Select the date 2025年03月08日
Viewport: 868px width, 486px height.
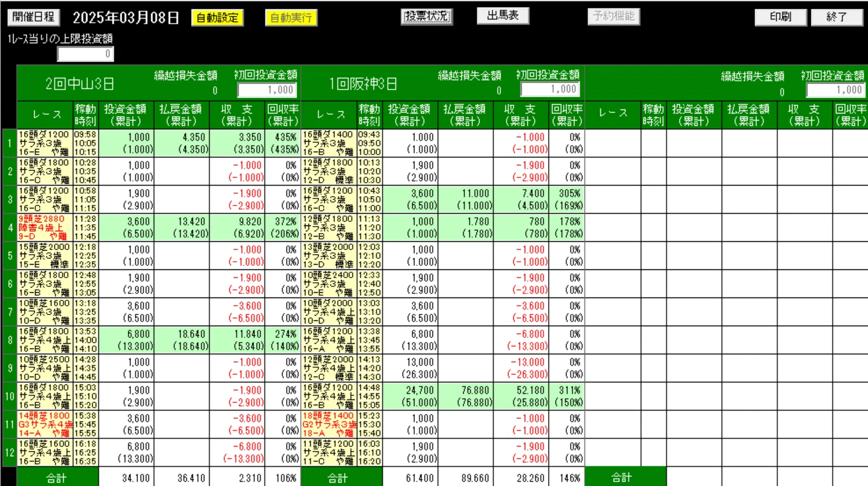pos(126,18)
